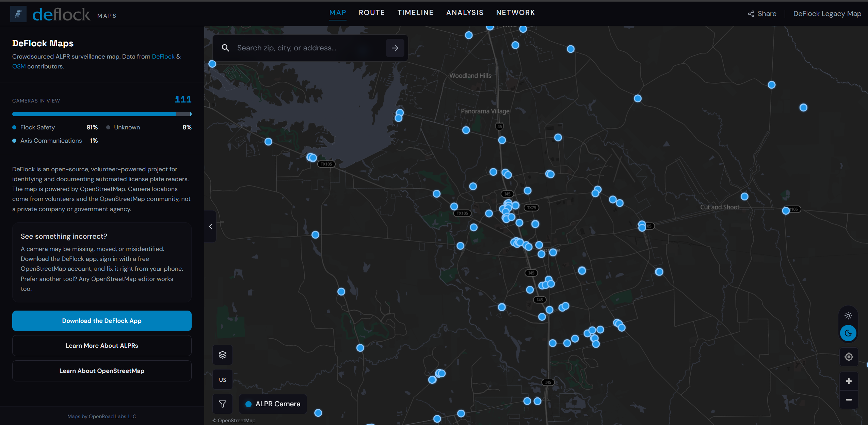Collapse the sidebar with the chevron
This screenshot has width=868, height=425.
[x=210, y=226]
